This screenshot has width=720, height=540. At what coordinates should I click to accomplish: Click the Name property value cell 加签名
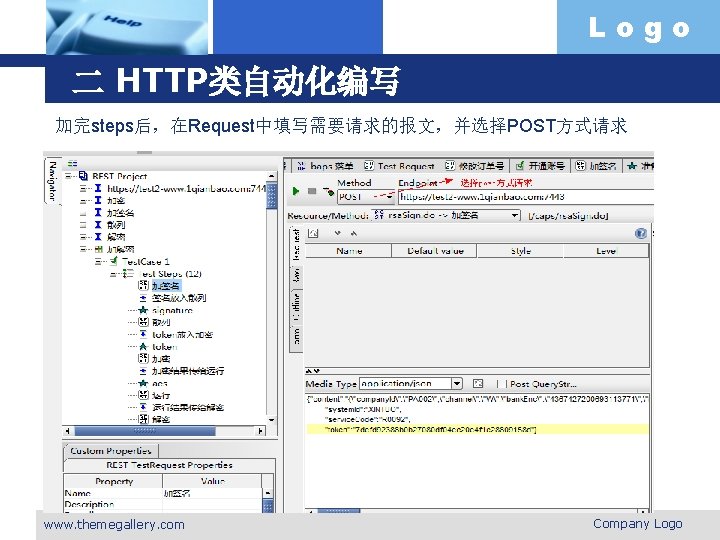tap(213, 494)
